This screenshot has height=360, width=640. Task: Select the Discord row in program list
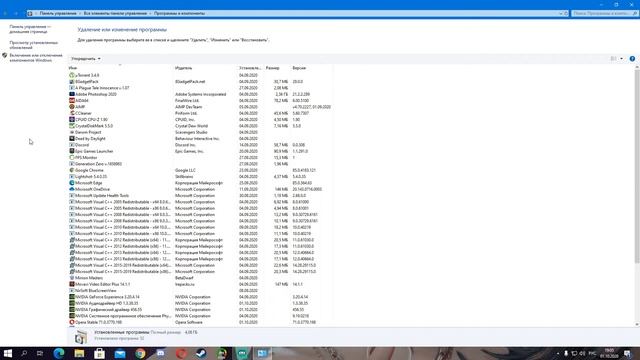[200, 145]
